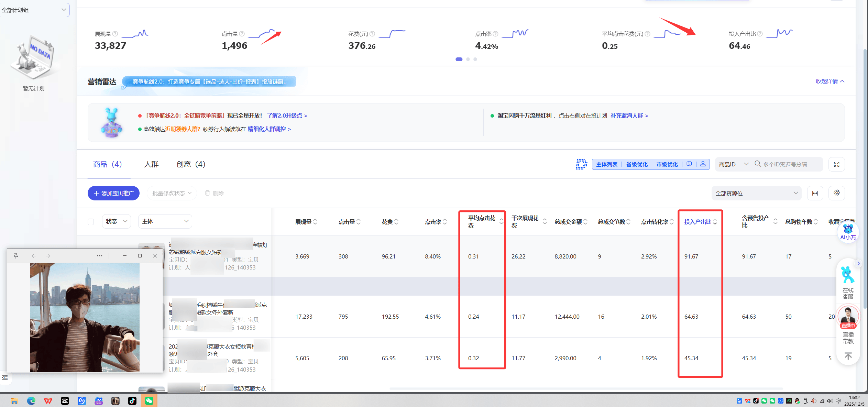Open the column settings gear icon
Viewport: 868px width, 407px height.
coord(836,193)
